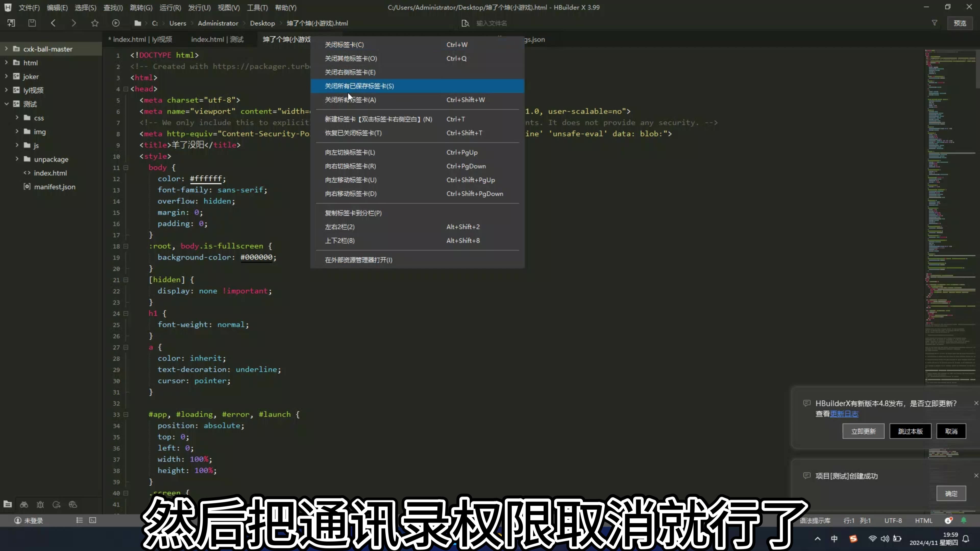The image size is (980, 551).
Task: Fold the body rule at line 11
Action: [126, 168]
